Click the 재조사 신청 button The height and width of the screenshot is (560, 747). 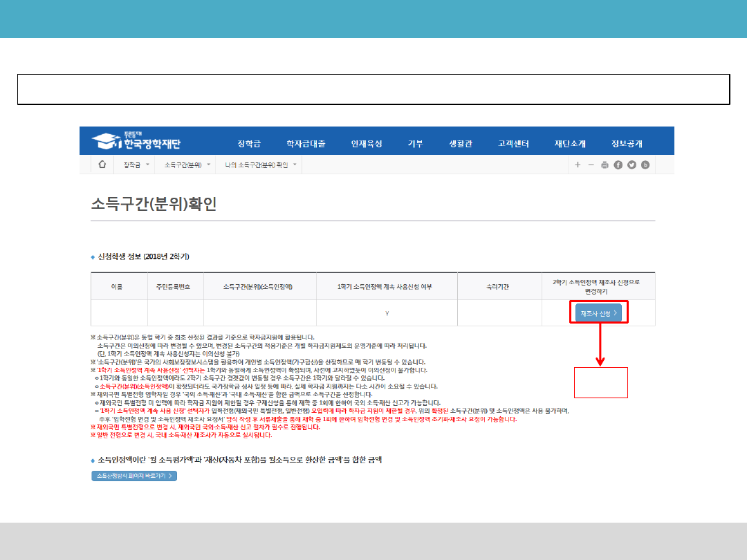[x=598, y=313]
